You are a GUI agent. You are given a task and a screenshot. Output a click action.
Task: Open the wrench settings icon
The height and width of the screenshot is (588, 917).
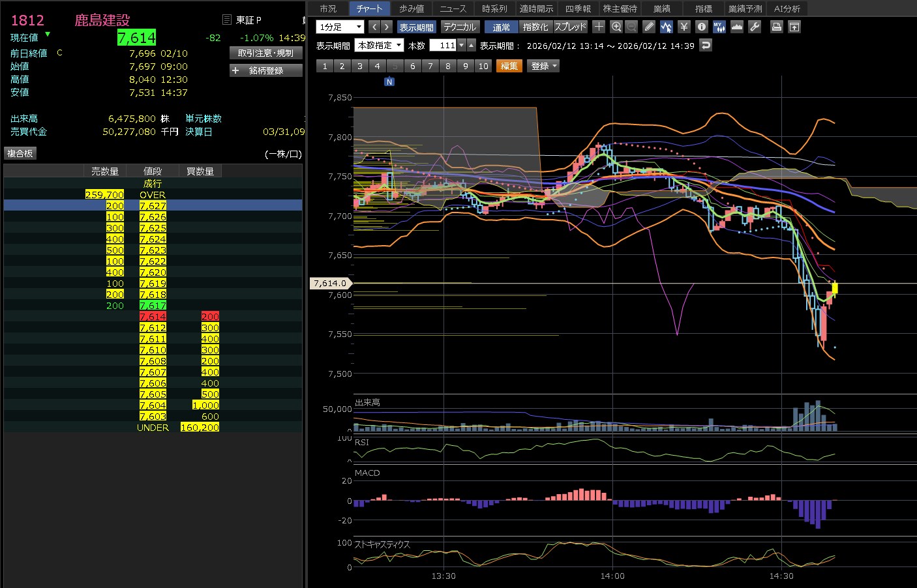[x=755, y=27]
